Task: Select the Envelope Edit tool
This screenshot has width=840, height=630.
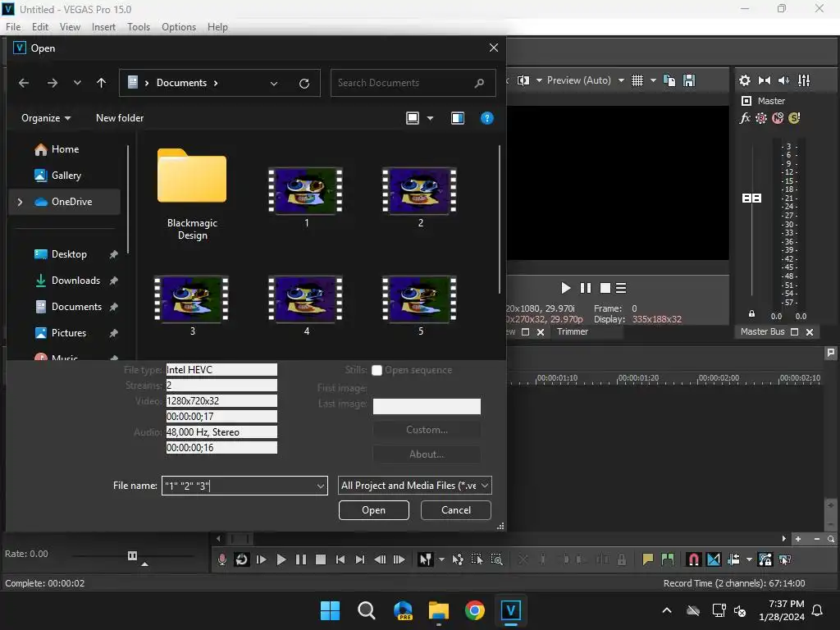Action: [458, 559]
